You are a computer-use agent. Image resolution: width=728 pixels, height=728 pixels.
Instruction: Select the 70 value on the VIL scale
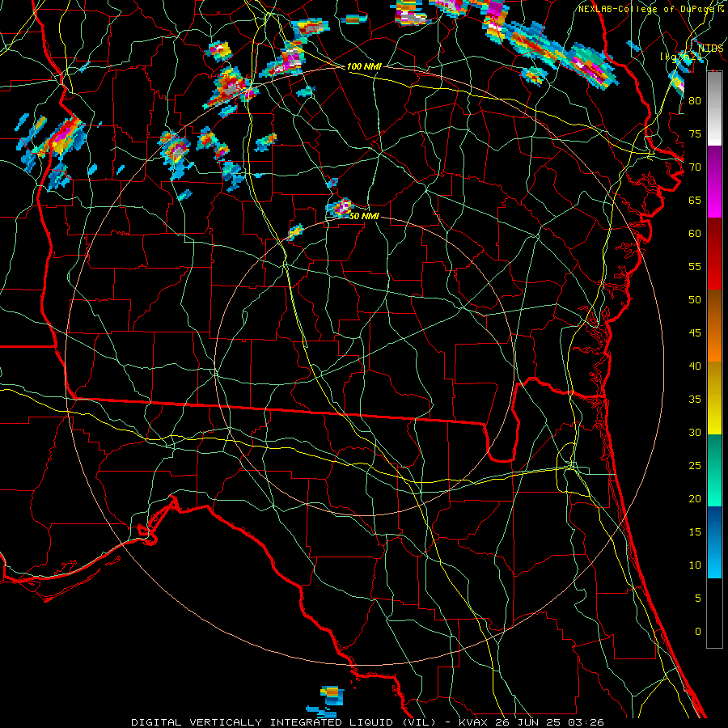click(695, 167)
